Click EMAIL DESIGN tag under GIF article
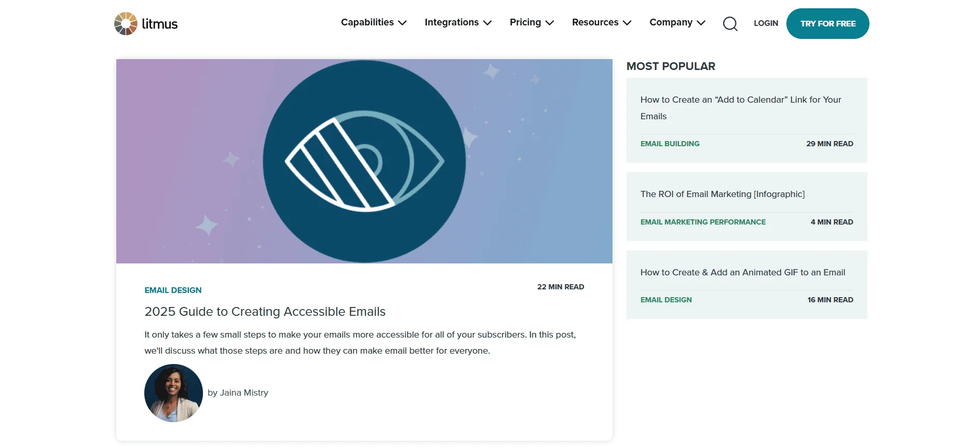Image resolution: width=980 pixels, height=447 pixels. pyautogui.click(x=666, y=300)
